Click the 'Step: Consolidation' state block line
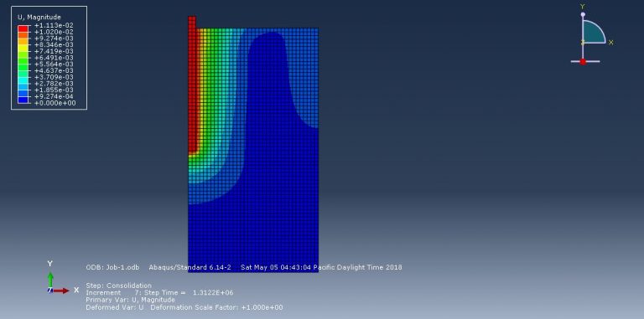Screen dimensions: 644x319 [x=119, y=286]
